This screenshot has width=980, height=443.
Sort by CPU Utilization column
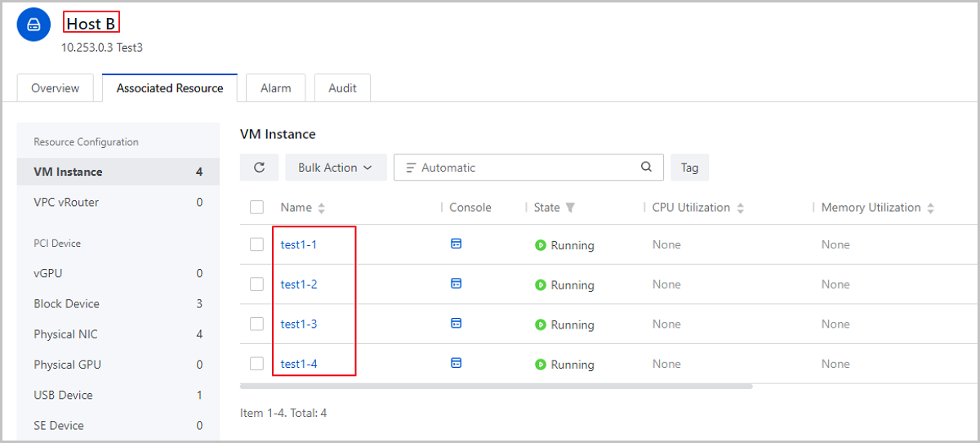coord(741,208)
